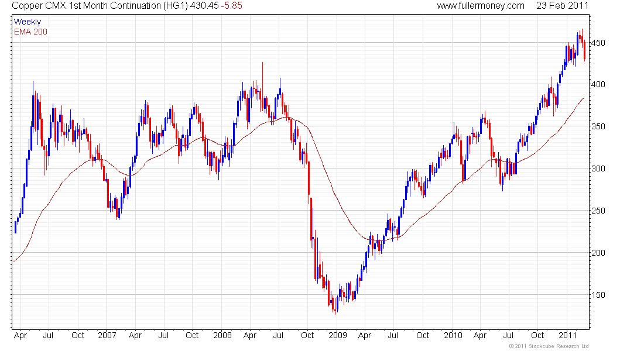The height and width of the screenshot is (351, 644).
Task: Click the '2008' year label on time axis
Action: coord(222,335)
